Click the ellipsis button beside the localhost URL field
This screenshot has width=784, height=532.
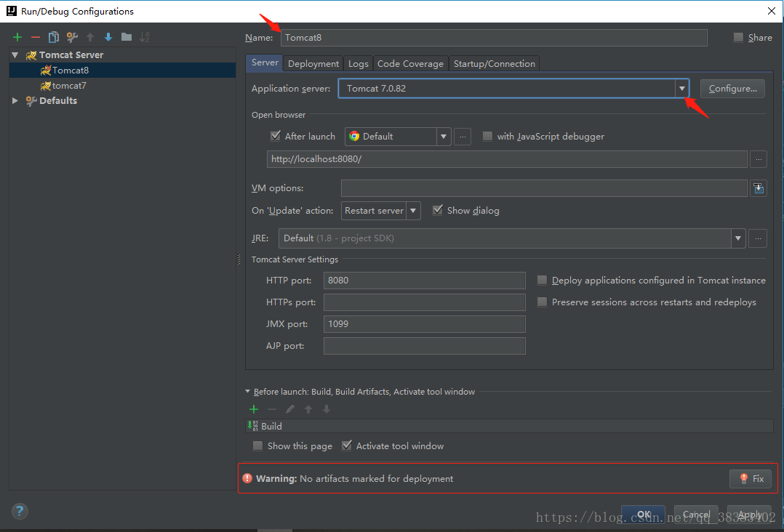coord(759,159)
